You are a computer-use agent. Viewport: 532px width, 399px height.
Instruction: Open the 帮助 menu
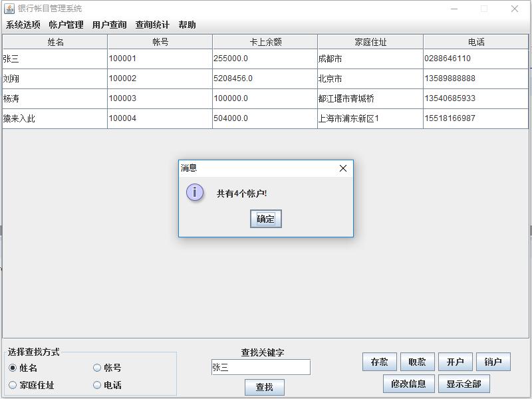coord(188,24)
